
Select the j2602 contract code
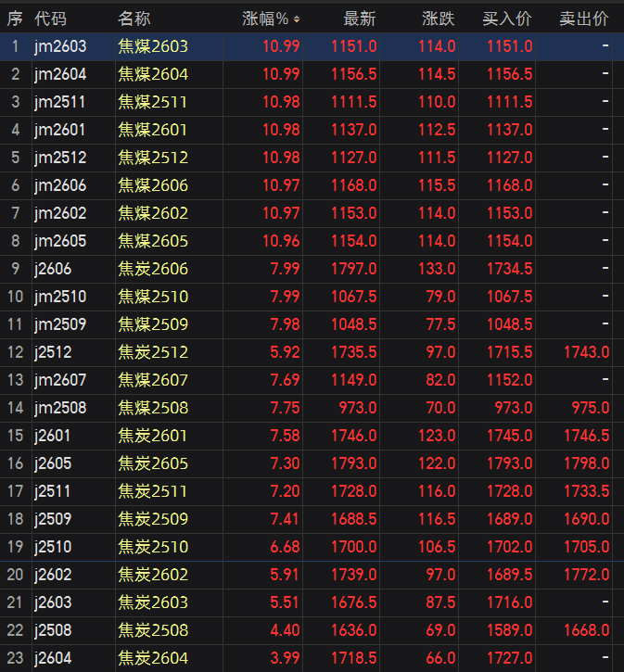point(53,575)
